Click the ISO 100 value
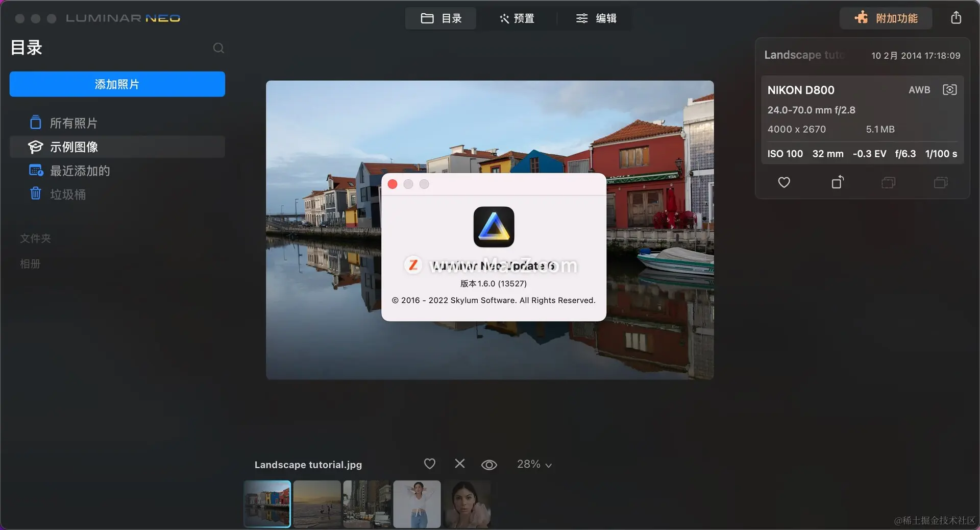The image size is (980, 530). [x=785, y=154]
